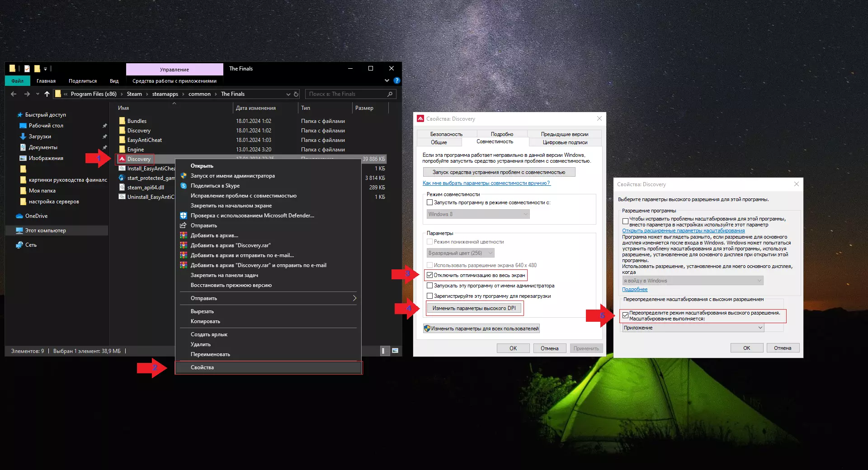The height and width of the screenshot is (470, 868).
Task: Open Сеть network icon in sidebar
Action: (19, 245)
